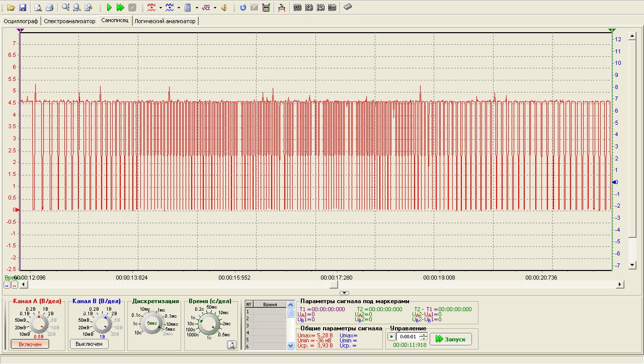The image size is (644, 364).
Task: Select the Самописец tab
Action: 115,21
